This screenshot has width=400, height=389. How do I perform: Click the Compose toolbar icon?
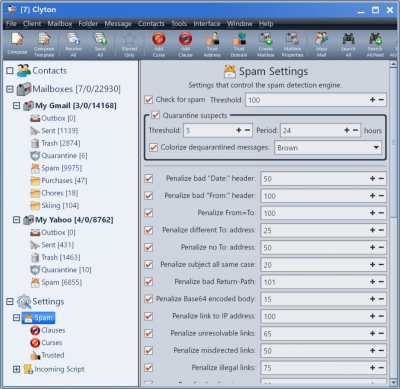(17, 43)
